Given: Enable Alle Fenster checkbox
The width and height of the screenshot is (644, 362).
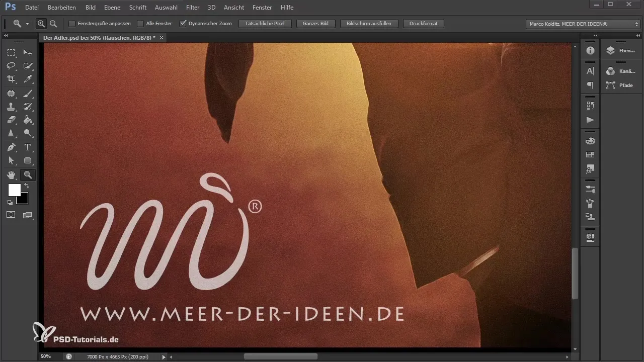Looking at the screenshot, I should point(140,24).
